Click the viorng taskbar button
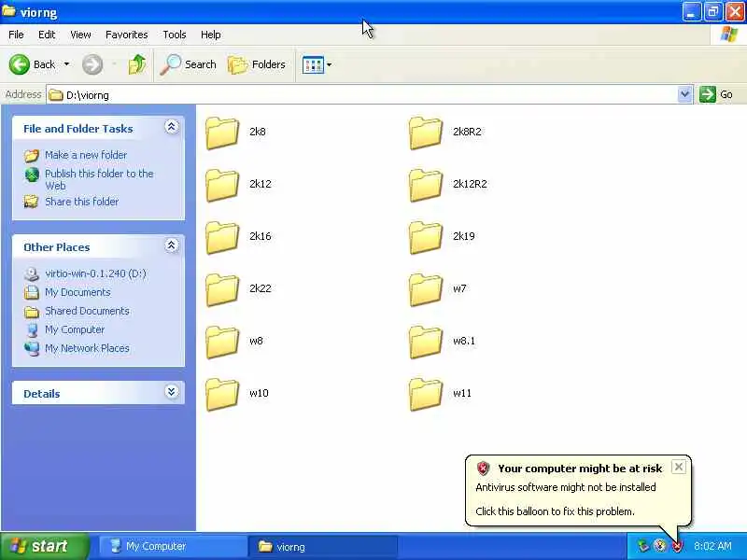Screen dimensions: 747x560 point(322,546)
